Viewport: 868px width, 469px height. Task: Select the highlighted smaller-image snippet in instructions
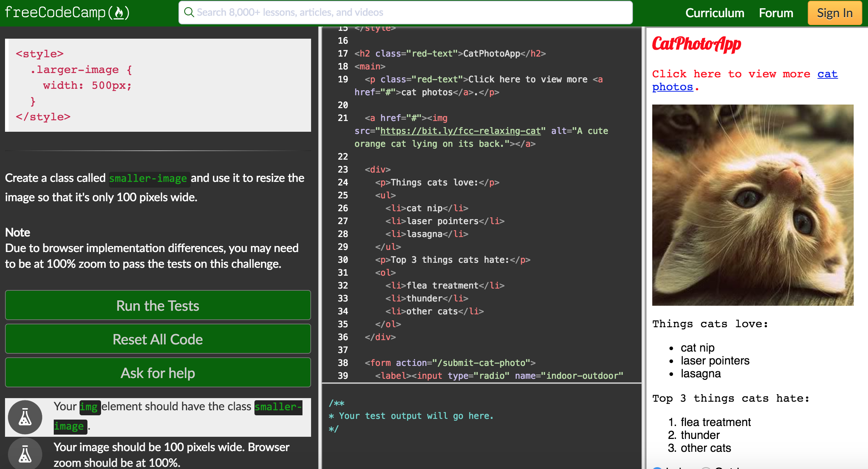149,178
